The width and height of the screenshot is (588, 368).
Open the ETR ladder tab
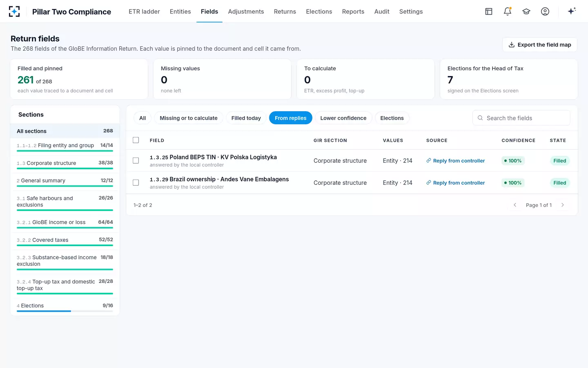pos(144,11)
